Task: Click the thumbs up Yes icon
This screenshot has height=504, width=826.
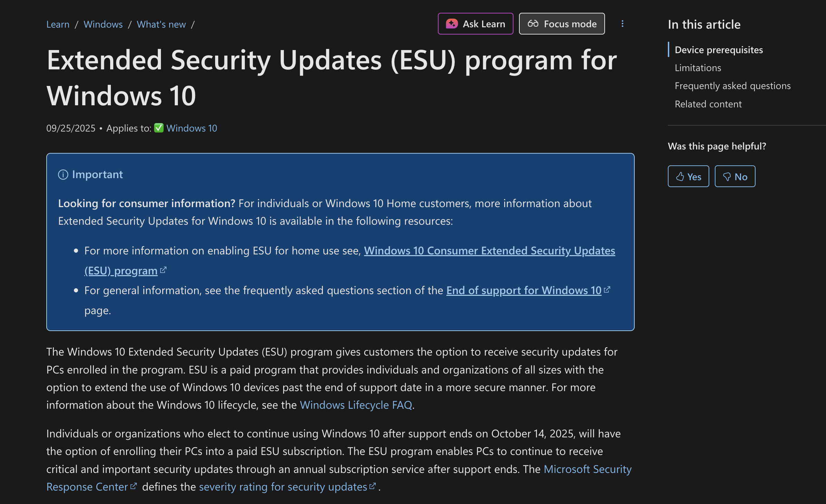Action: pyautogui.click(x=680, y=177)
